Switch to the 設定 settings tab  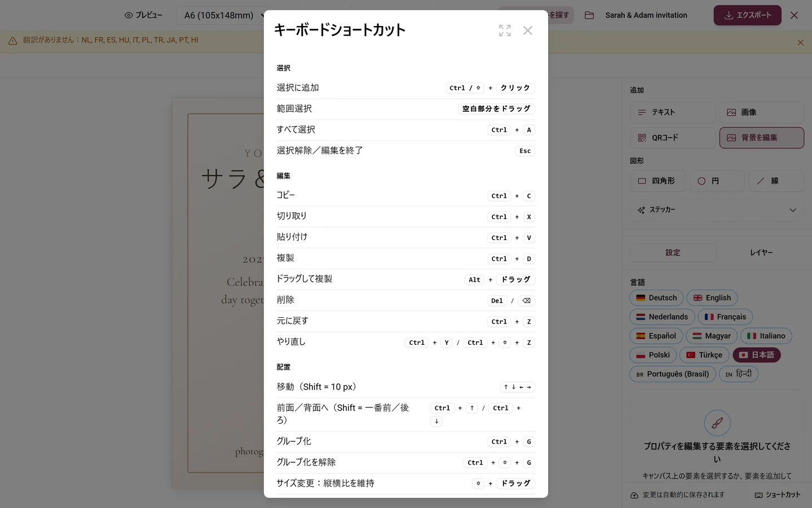pyautogui.click(x=673, y=252)
